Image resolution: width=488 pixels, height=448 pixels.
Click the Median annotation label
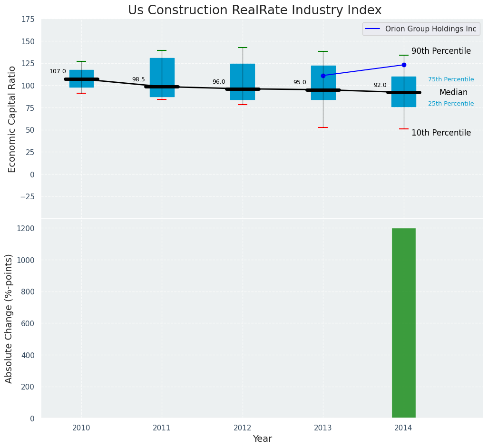[453, 93]
